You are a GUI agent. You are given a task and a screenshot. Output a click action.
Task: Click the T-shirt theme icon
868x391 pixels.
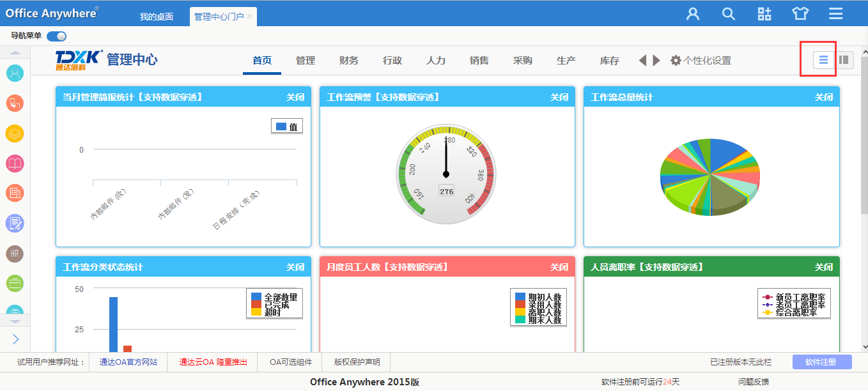click(800, 14)
